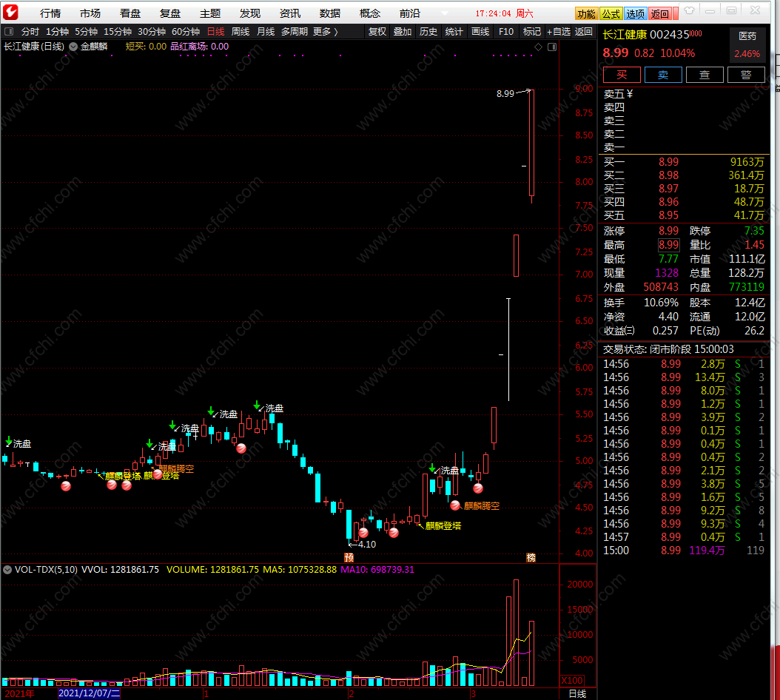Click the 日线 label at bottom right
The width and height of the screenshot is (780, 700).
click(577, 693)
